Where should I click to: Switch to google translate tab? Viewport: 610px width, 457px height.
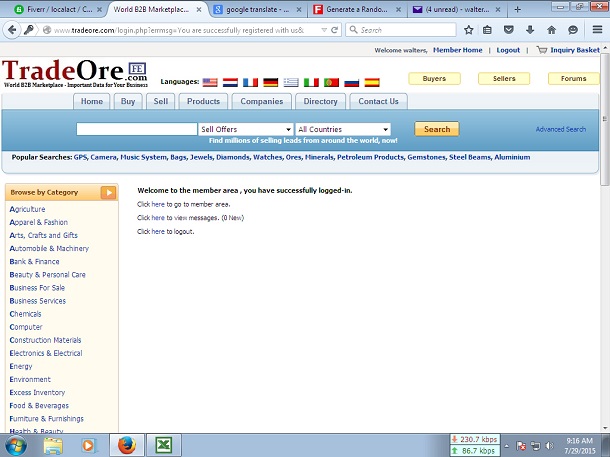pyautogui.click(x=258, y=9)
